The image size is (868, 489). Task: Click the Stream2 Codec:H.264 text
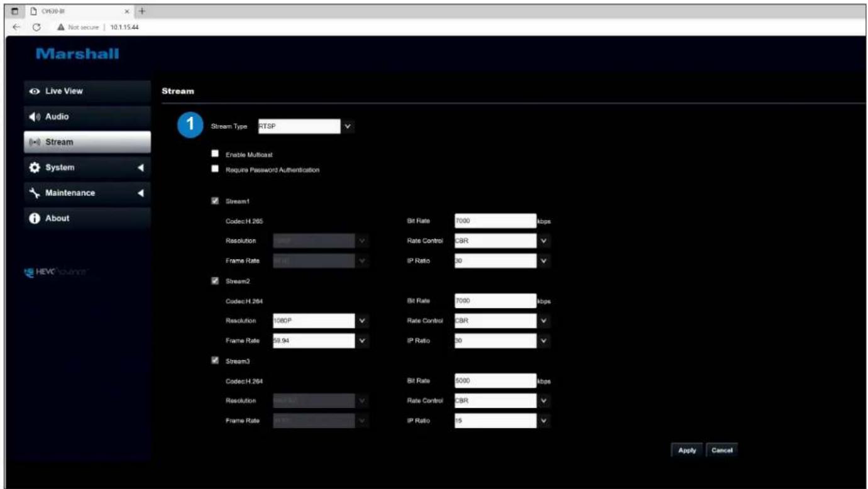click(x=245, y=301)
